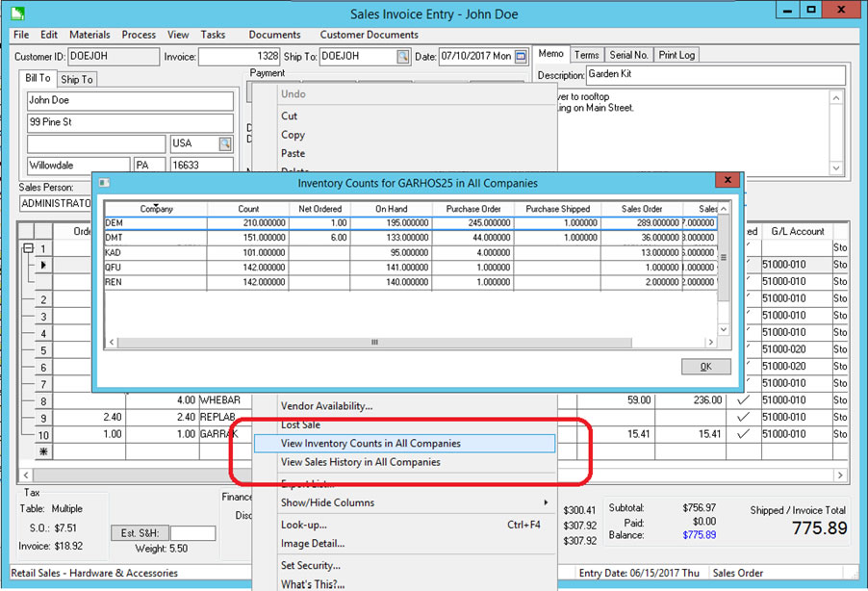Click the country lookup icon beside USA
The width and height of the screenshot is (868, 591).
225,143
